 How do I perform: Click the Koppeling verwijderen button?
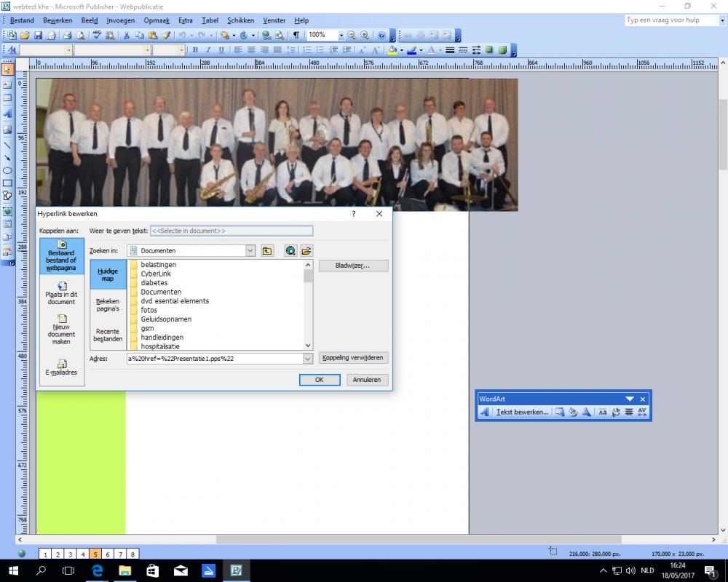(354, 358)
